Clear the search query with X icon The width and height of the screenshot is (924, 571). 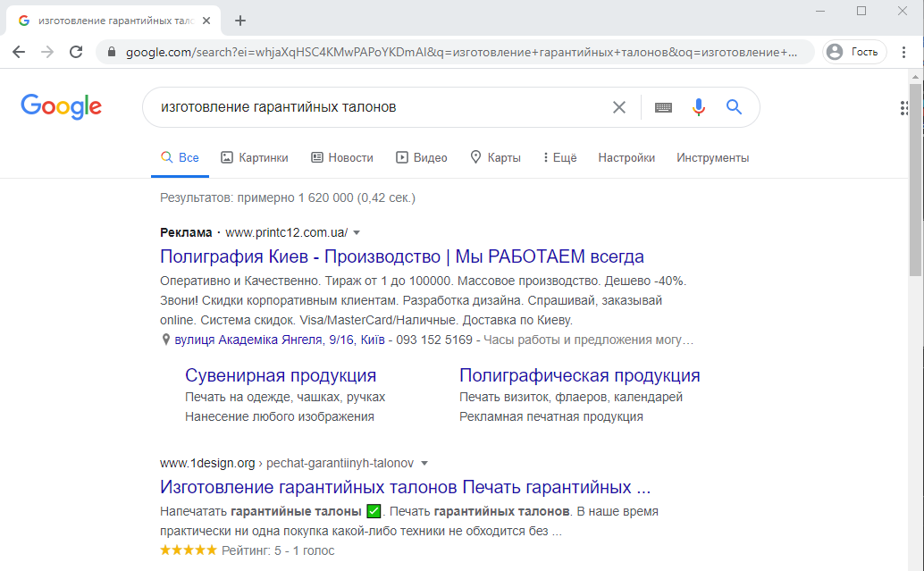618,107
